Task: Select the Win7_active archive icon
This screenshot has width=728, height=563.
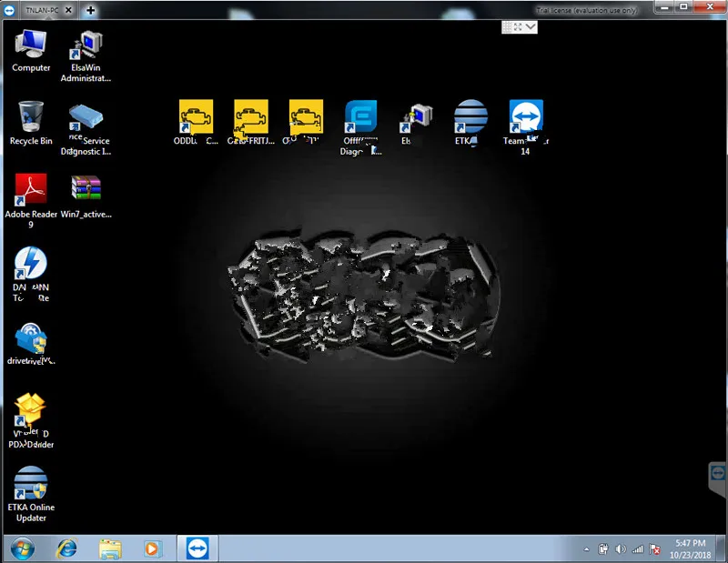Action: tap(86, 196)
